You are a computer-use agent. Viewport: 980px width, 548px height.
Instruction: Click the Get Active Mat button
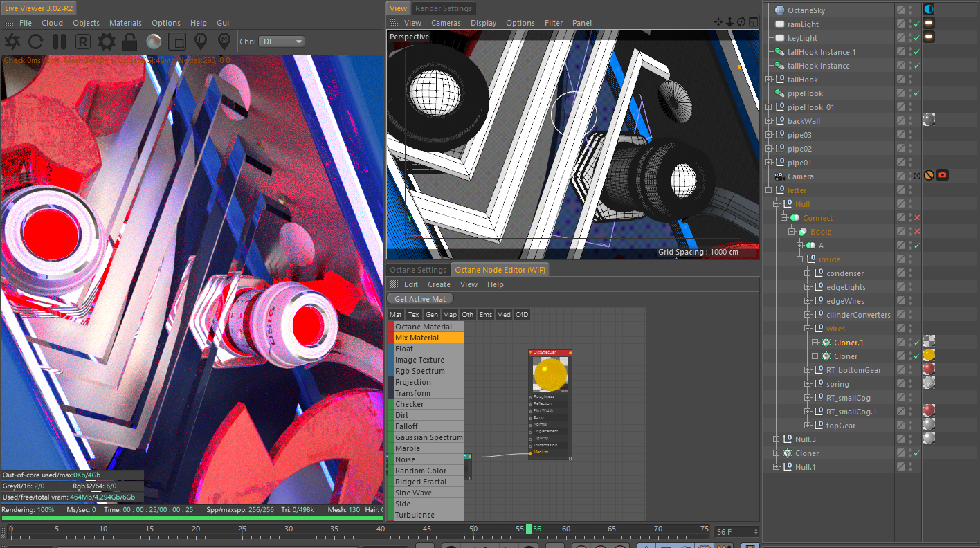420,299
